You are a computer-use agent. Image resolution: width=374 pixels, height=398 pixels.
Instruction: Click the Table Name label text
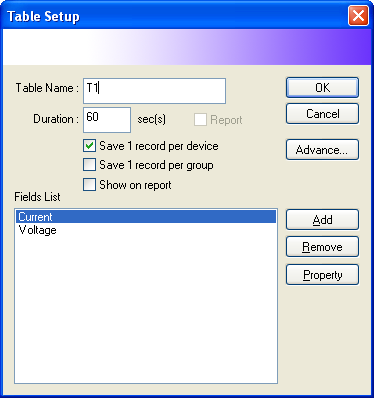coord(47,88)
